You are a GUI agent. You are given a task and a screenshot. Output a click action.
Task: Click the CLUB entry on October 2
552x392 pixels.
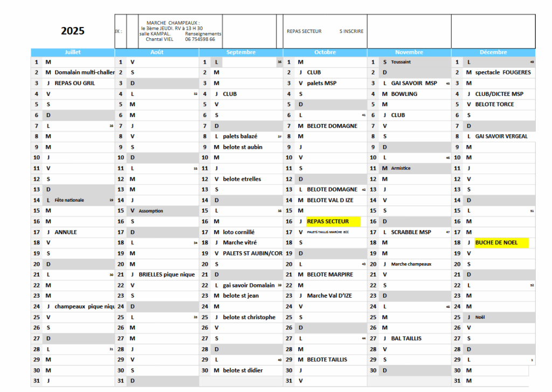click(314, 72)
